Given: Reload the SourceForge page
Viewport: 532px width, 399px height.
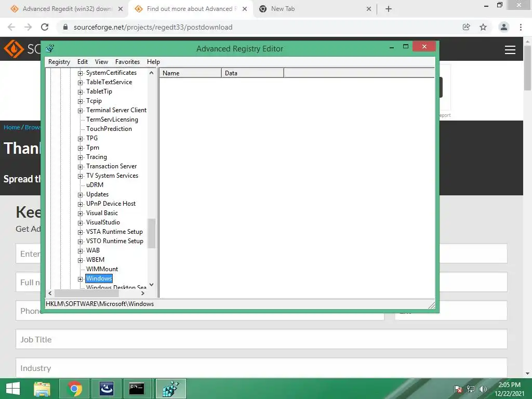Looking at the screenshot, I should tap(45, 27).
